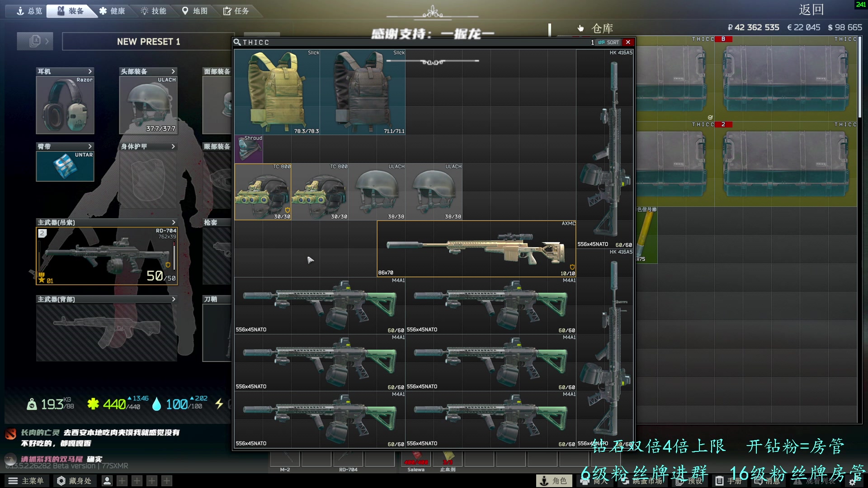Select the top-left M4A1 rifle

click(x=320, y=305)
